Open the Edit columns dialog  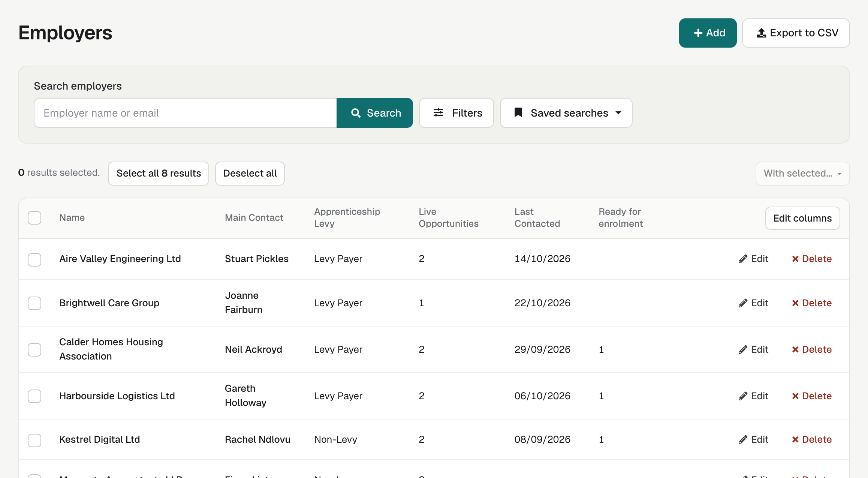tap(802, 218)
